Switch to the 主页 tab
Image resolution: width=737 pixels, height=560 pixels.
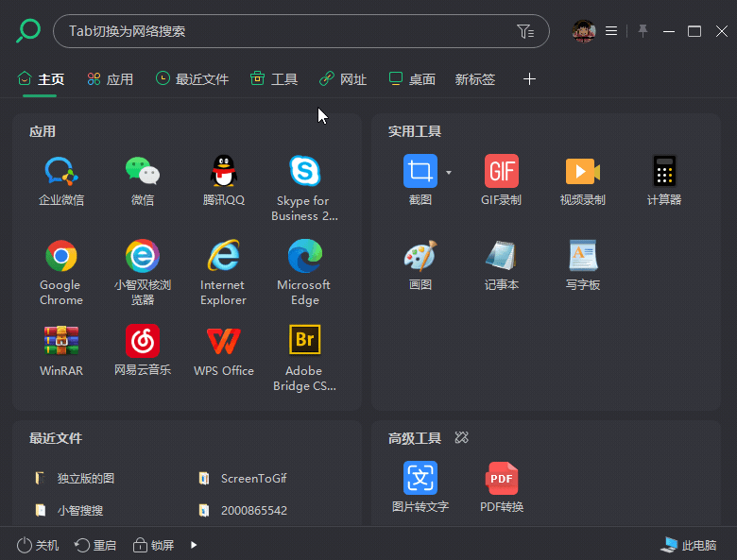tap(41, 79)
